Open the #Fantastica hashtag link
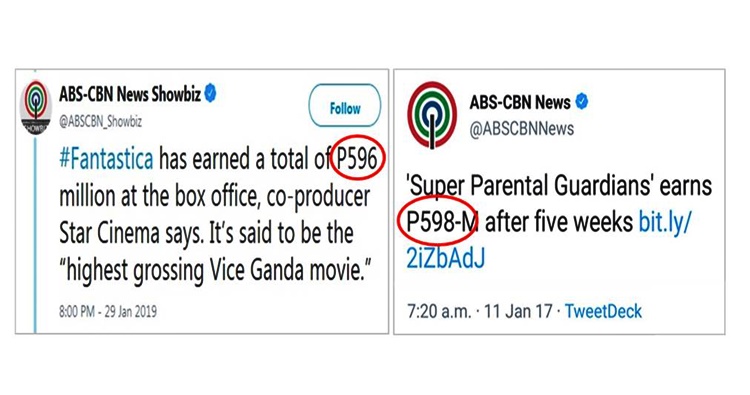Image resolution: width=750 pixels, height=395 pixels. tap(106, 159)
